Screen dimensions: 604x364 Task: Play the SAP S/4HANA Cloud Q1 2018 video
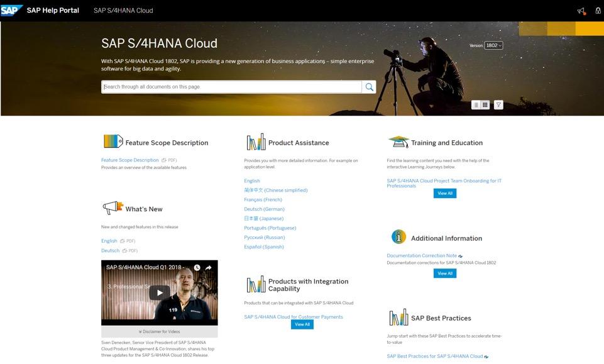click(160, 293)
